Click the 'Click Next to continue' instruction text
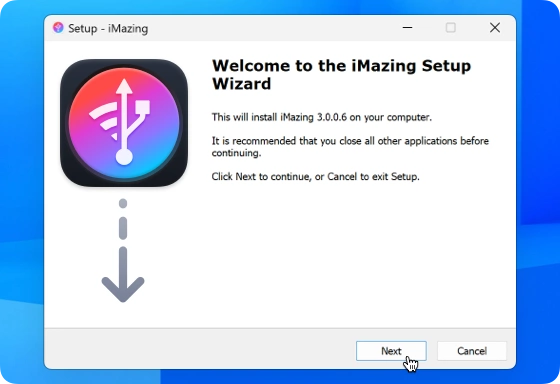560x384 pixels. tap(315, 176)
